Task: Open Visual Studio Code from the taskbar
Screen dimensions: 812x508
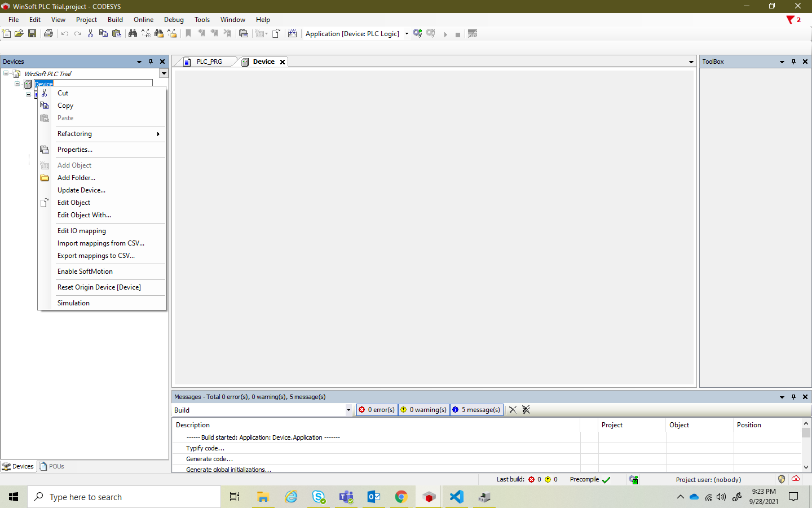Action: click(x=456, y=497)
